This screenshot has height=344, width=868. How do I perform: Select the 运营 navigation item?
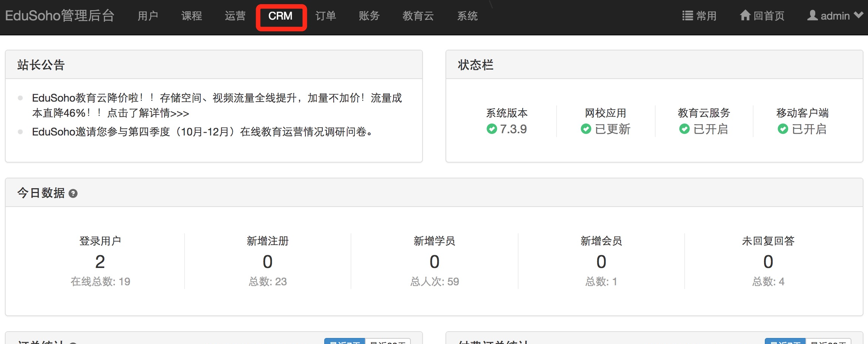point(235,16)
